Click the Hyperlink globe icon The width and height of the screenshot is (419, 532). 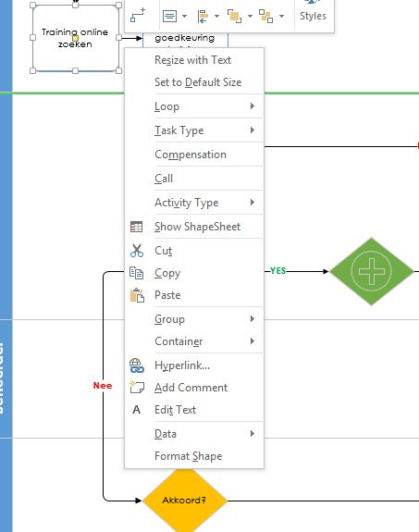tap(137, 365)
